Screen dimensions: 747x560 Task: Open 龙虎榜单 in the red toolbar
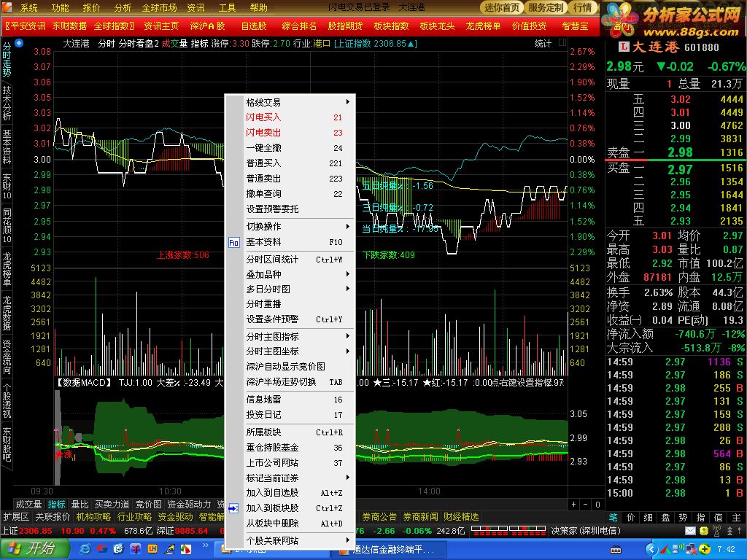click(x=483, y=26)
